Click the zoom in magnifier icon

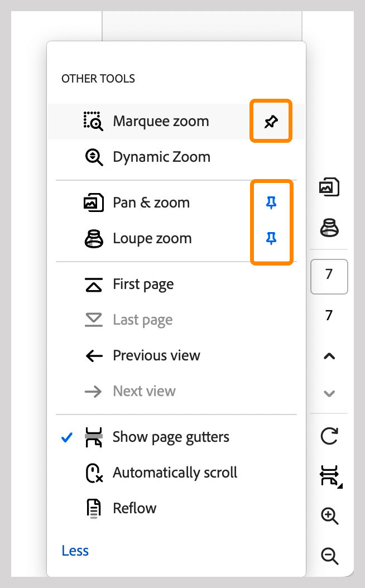click(329, 516)
